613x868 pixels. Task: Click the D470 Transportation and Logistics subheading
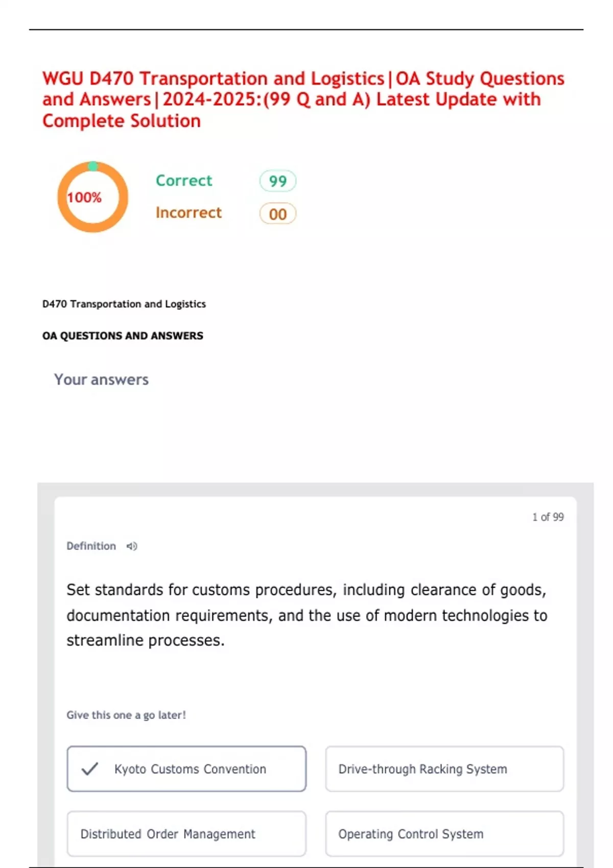coord(124,304)
